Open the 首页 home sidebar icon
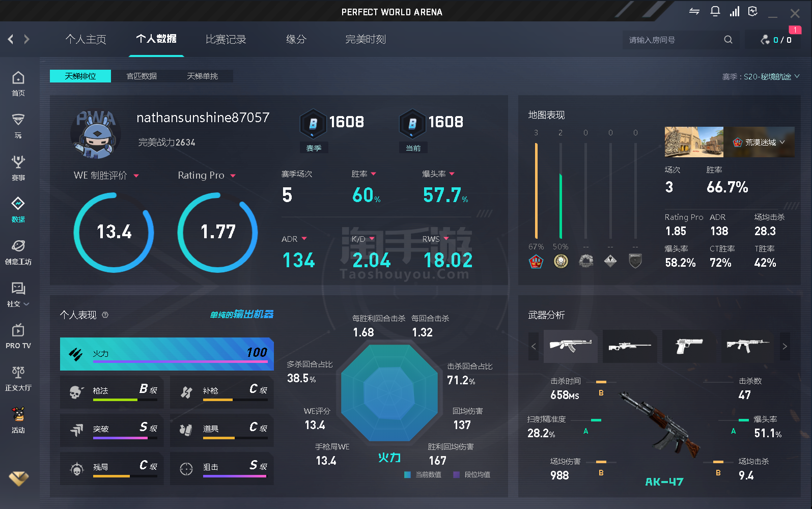Screen dimensions: 812x509 [x=18, y=83]
